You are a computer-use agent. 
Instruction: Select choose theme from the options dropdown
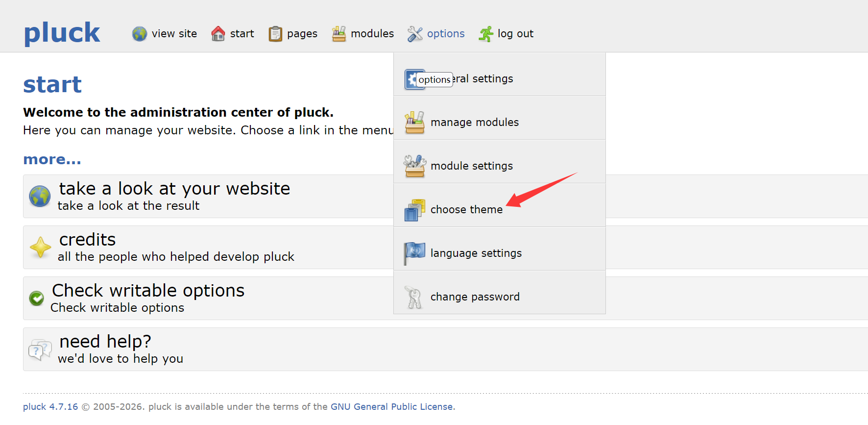(x=500, y=205)
